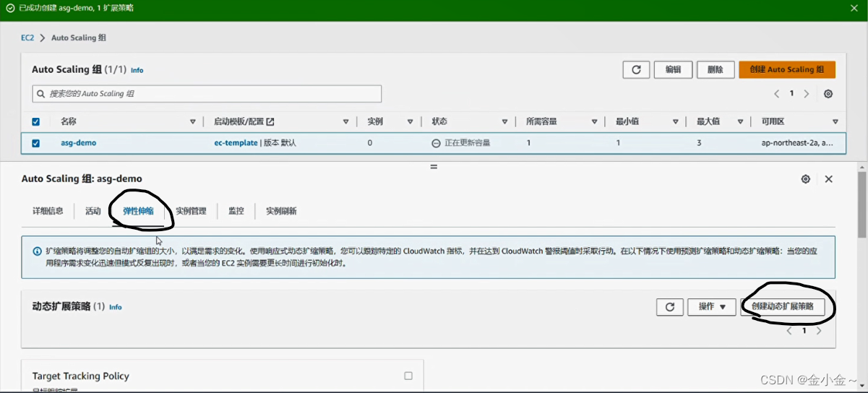Image resolution: width=868 pixels, height=393 pixels.
Task: Switch to the 详细信息 tab
Action: (x=48, y=211)
